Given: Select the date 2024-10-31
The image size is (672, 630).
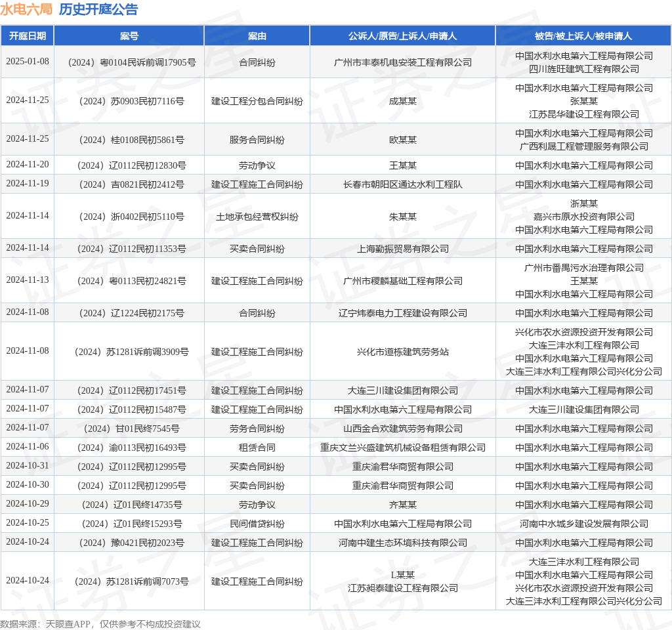Looking at the screenshot, I should [x=28, y=465].
